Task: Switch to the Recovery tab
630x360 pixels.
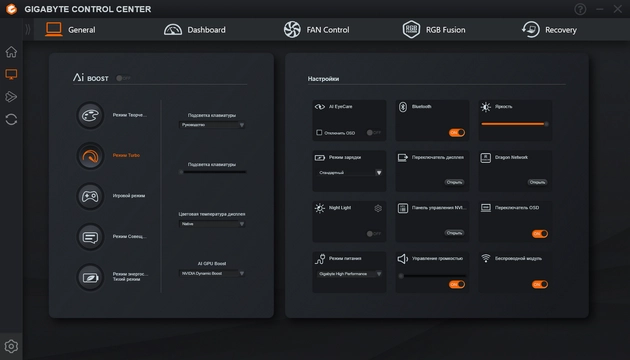Action: (549, 29)
